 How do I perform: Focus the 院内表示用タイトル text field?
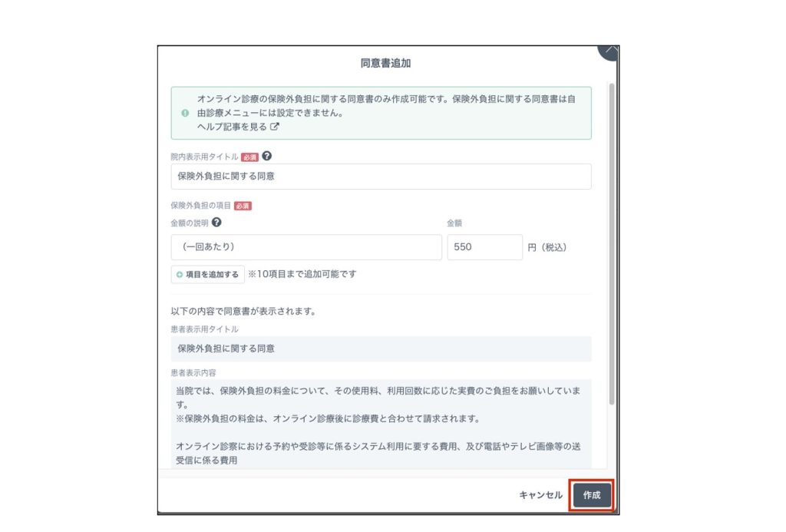(x=381, y=176)
